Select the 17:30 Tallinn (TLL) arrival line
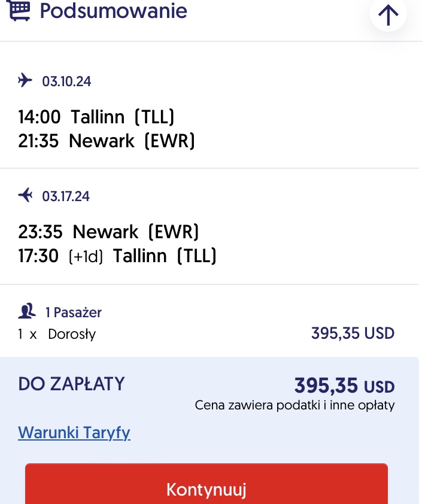This screenshot has height=504, width=422. click(117, 256)
